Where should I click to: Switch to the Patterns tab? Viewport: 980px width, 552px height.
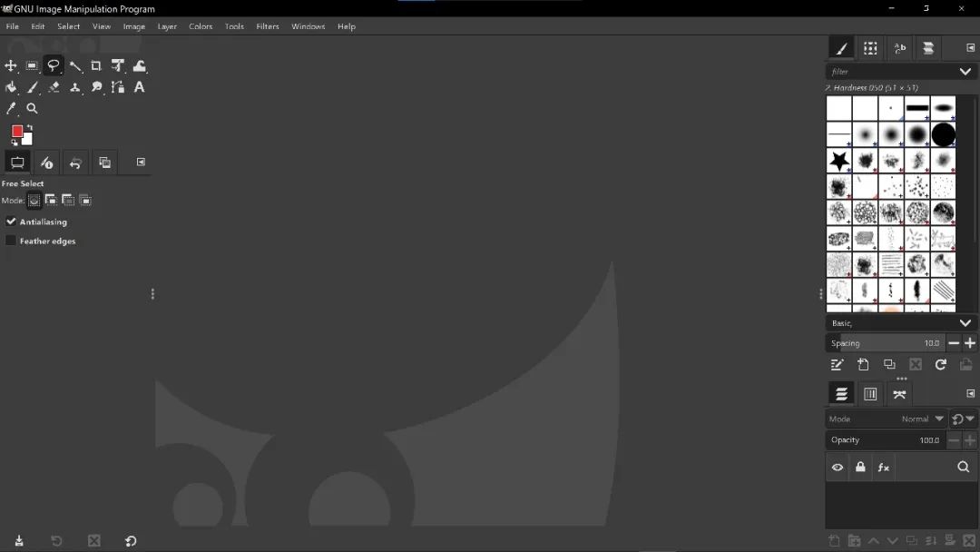coord(870,48)
